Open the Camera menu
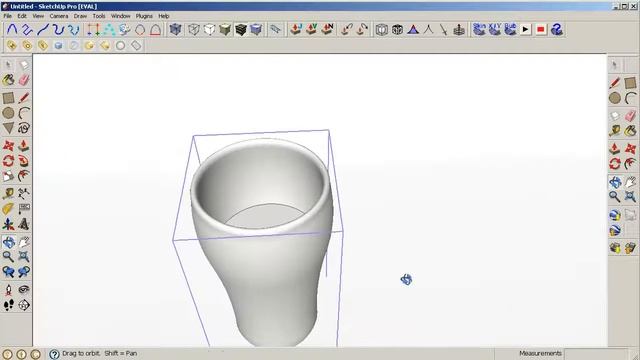640x360 pixels. click(x=59, y=16)
